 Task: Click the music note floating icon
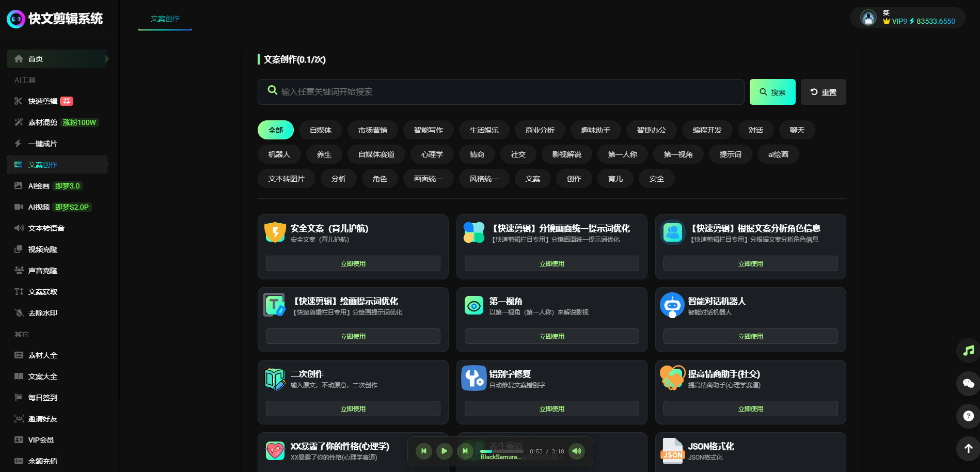click(968, 351)
